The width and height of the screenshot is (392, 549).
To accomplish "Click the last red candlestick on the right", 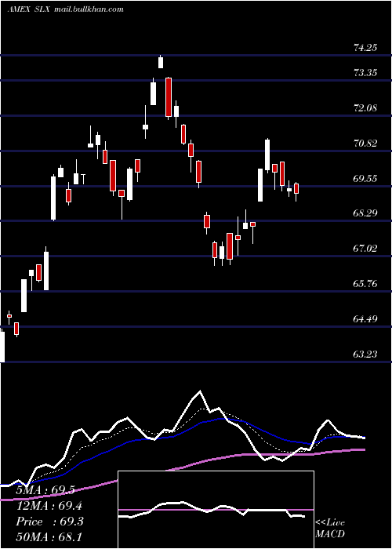I will pos(296,188).
